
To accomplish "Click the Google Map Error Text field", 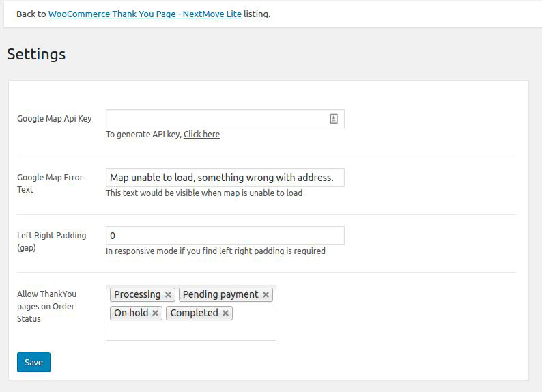I will point(225,178).
